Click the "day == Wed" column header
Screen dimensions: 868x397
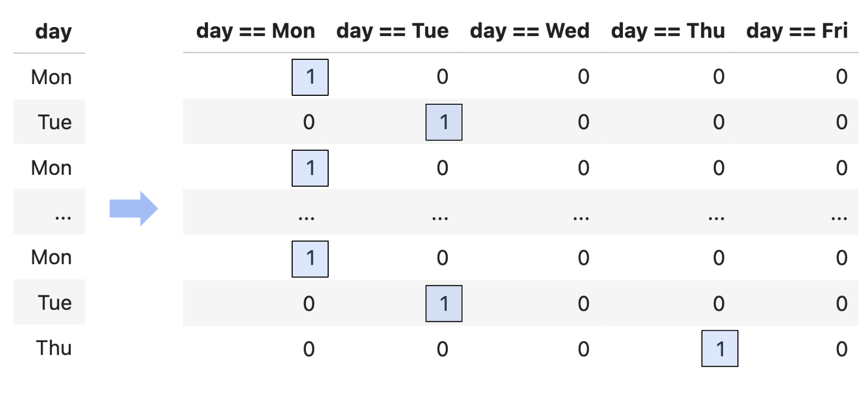pos(529,31)
